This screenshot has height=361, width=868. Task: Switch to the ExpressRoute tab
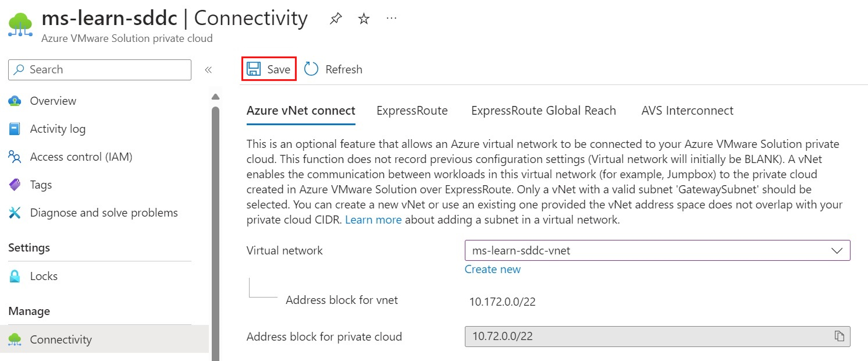tap(412, 110)
